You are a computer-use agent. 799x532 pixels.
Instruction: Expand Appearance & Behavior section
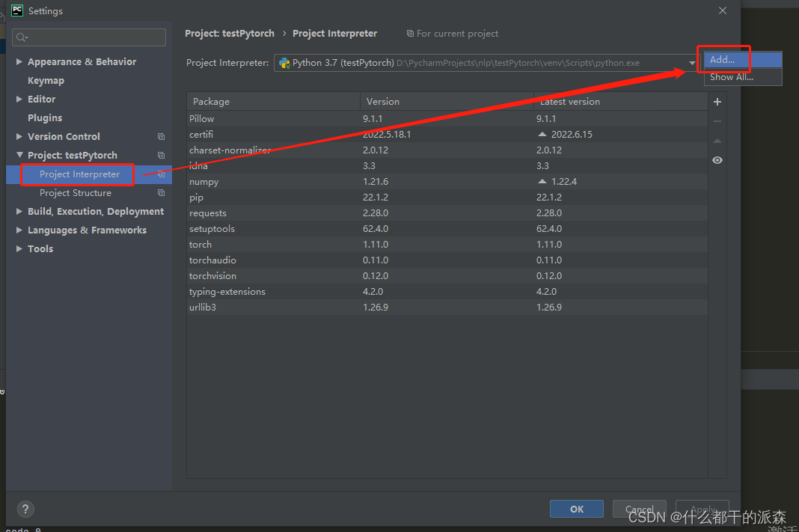point(19,61)
